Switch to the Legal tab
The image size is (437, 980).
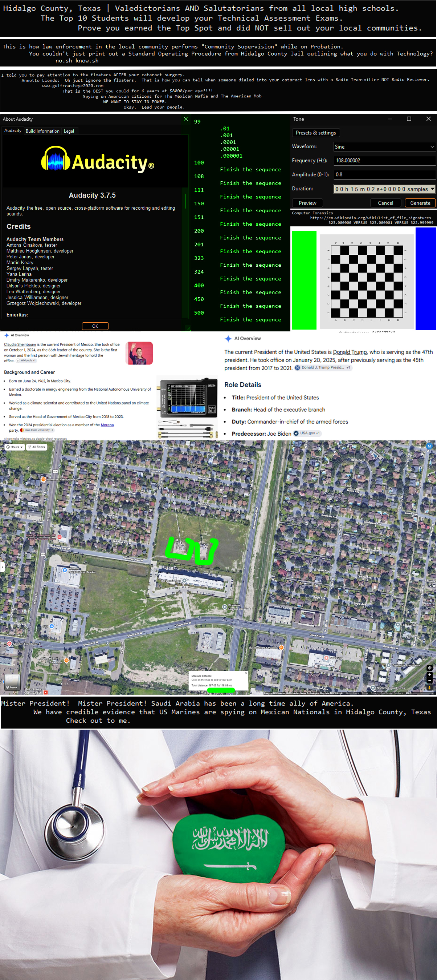coord(69,131)
